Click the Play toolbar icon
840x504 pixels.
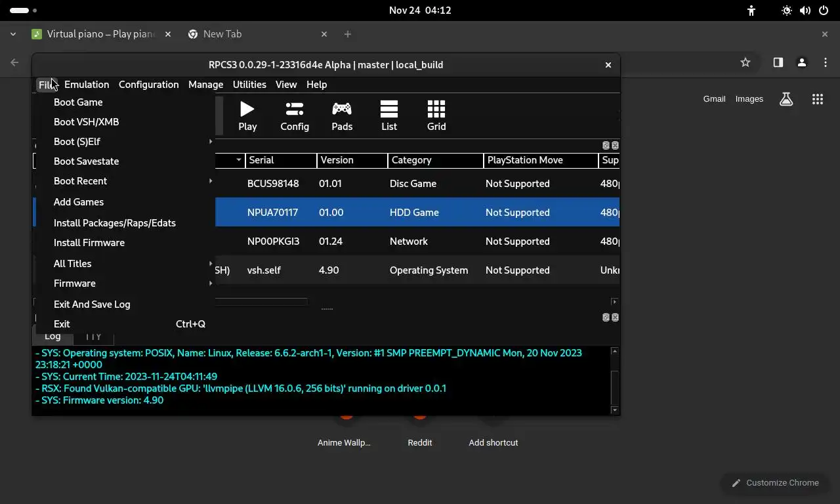point(247,116)
